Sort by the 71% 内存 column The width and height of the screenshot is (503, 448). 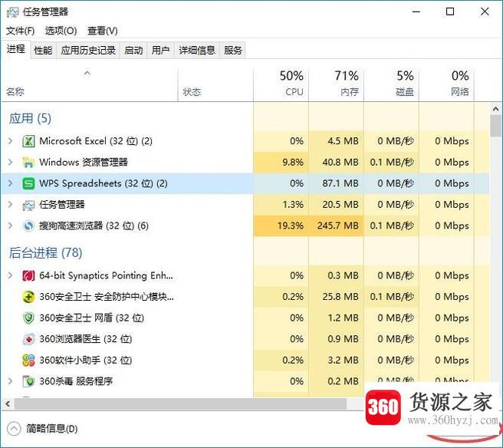(336, 84)
